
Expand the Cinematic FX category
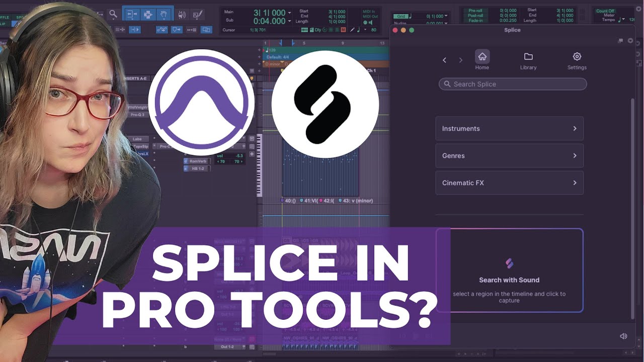(510, 183)
